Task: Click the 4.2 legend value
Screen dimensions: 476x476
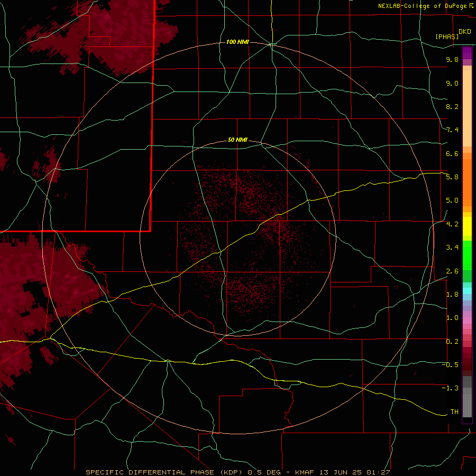Action: pyautogui.click(x=452, y=224)
